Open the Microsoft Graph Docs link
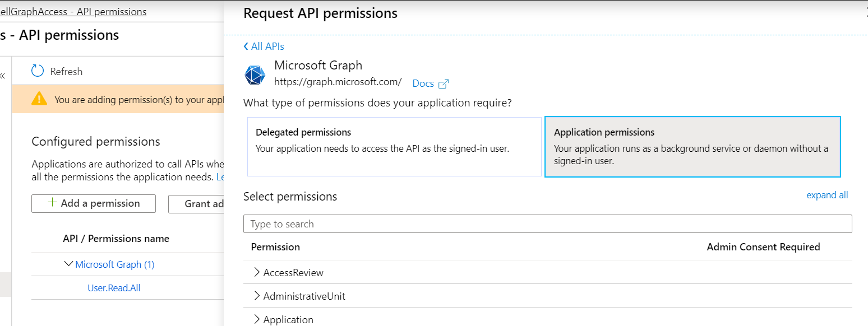This screenshot has width=868, height=326. pyautogui.click(x=423, y=83)
